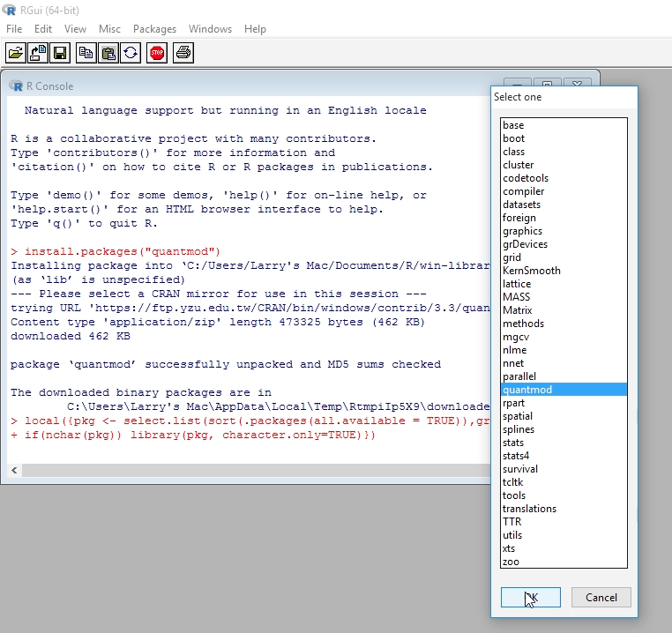Select 'tcltk' in the package list

coord(564,482)
